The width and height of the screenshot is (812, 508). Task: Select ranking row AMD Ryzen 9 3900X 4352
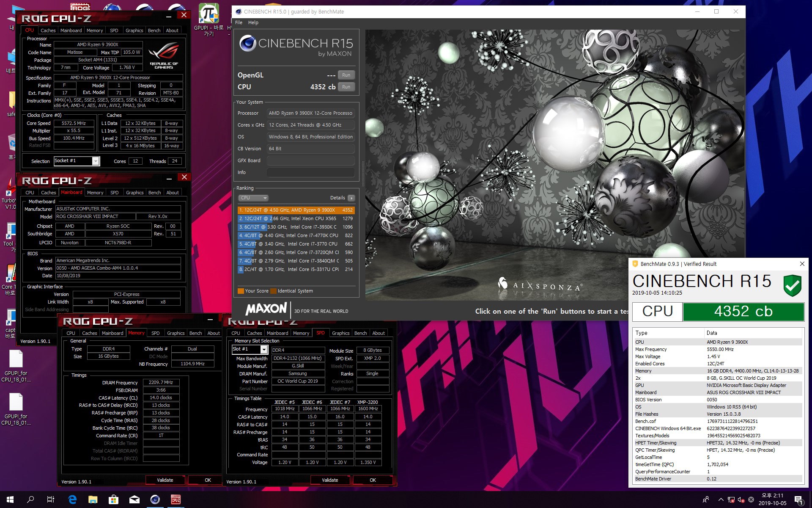coord(296,210)
